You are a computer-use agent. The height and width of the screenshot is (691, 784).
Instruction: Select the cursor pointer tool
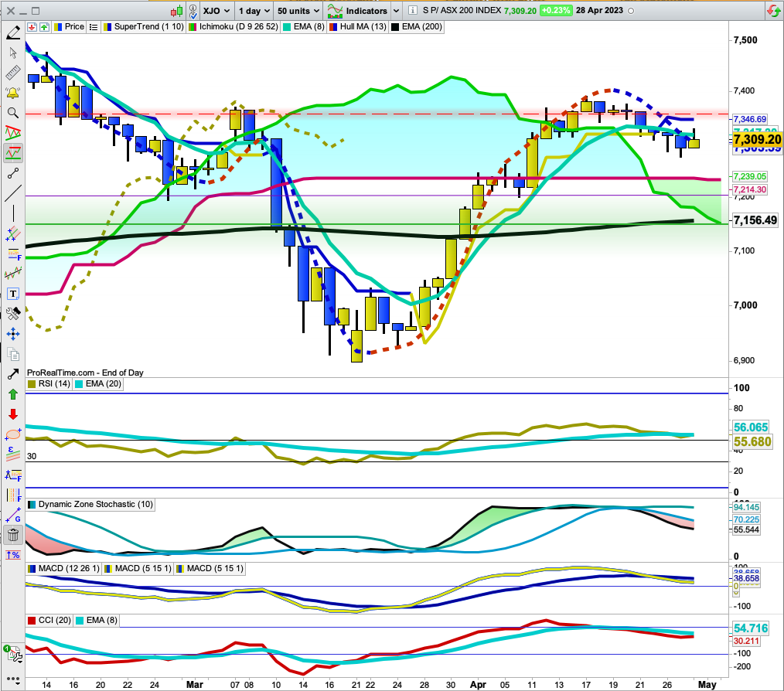pyautogui.click(x=13, y=53)
